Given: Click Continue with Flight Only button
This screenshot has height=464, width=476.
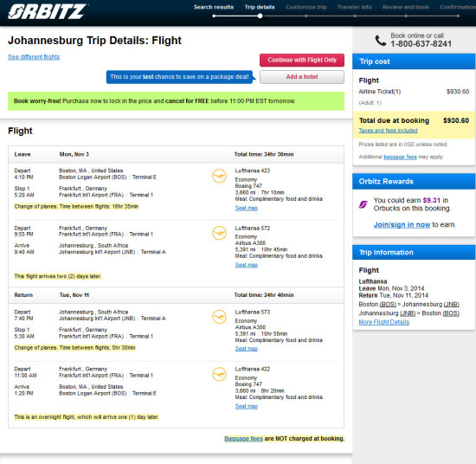Looking at the screenshot, I should (x=302, y=60).
